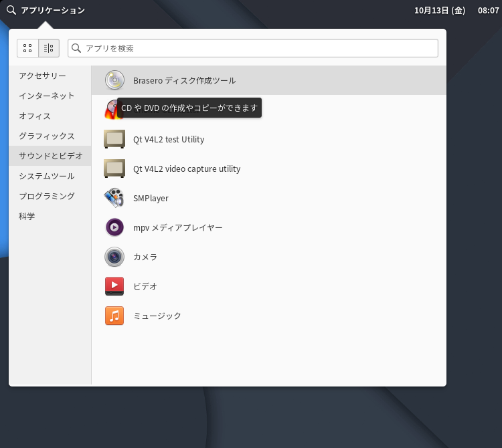
Task: Launch the カメラ app
Action: coord(268,257)
